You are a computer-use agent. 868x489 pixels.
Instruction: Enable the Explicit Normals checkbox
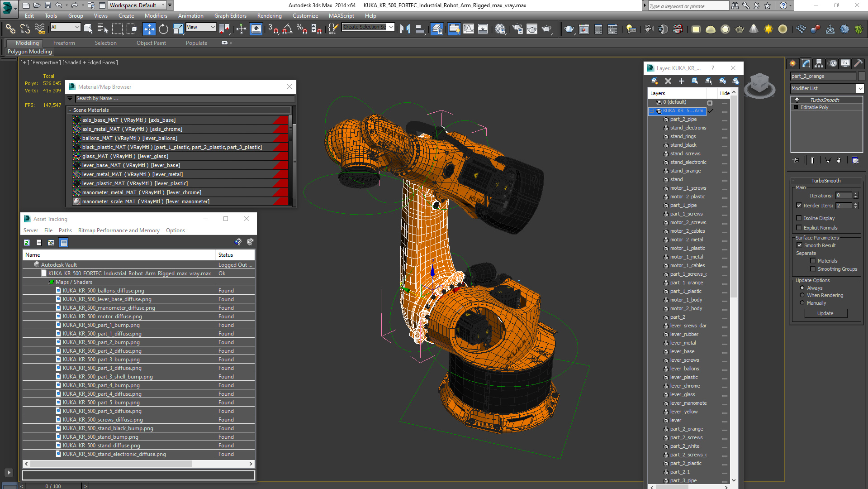coord(799,227)
